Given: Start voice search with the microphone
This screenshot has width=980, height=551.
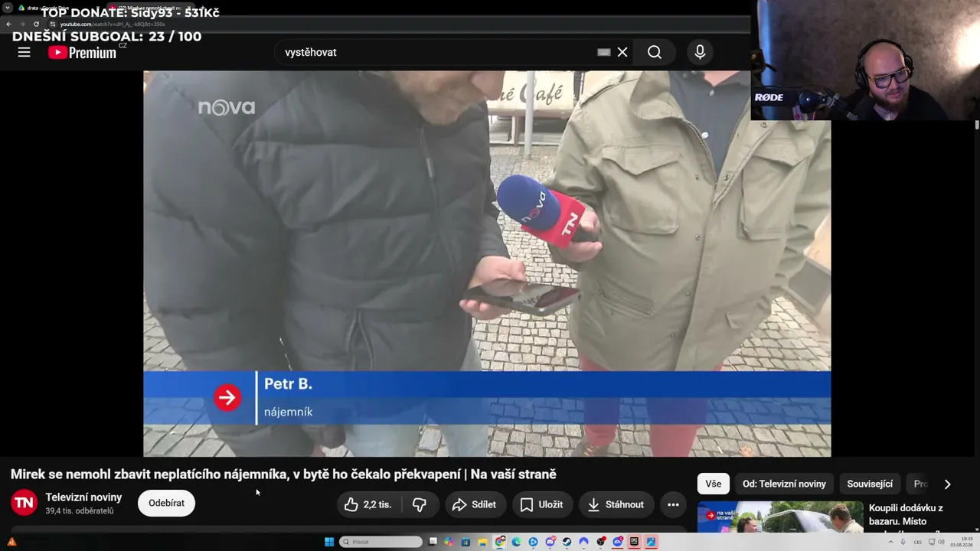Looking at the screenshot, I should tap(700, 52).
